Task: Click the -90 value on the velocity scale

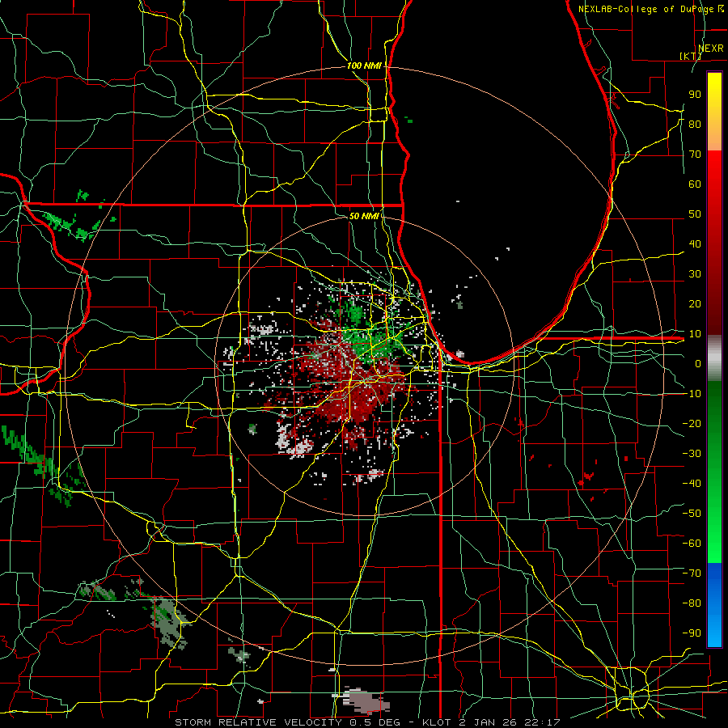Action: (692, 633)
